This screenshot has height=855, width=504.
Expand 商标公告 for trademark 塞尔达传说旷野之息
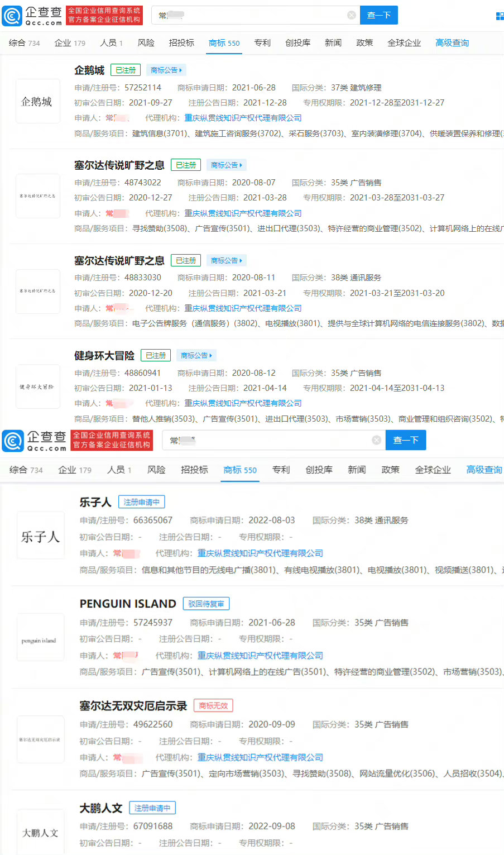point(226,165)
